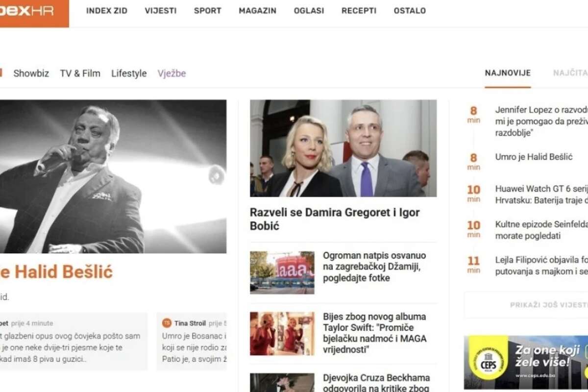The width and height of the screenshot is (588, 392).
Task: Switch to the Najčitanije tab
Action: (571, 73)
